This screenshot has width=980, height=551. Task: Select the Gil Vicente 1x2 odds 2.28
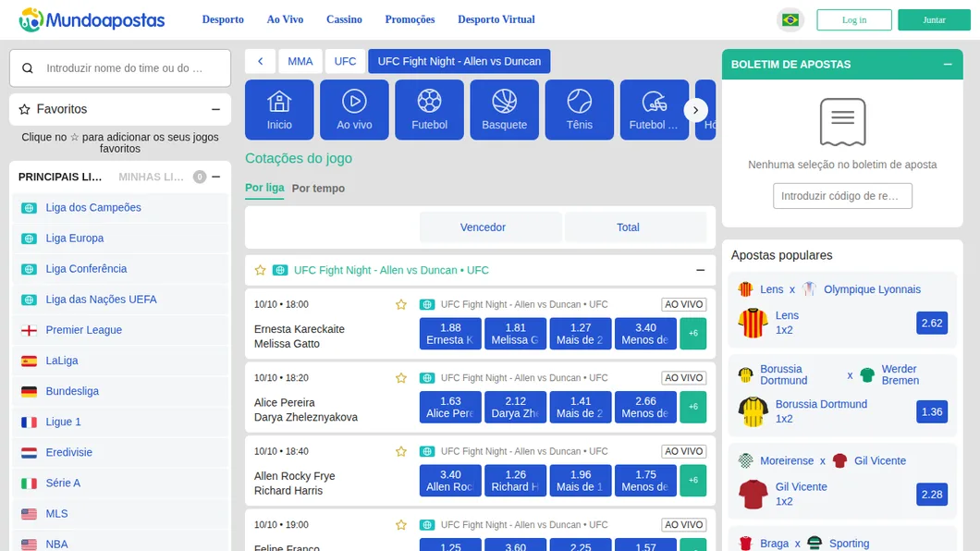pos(932,495)
